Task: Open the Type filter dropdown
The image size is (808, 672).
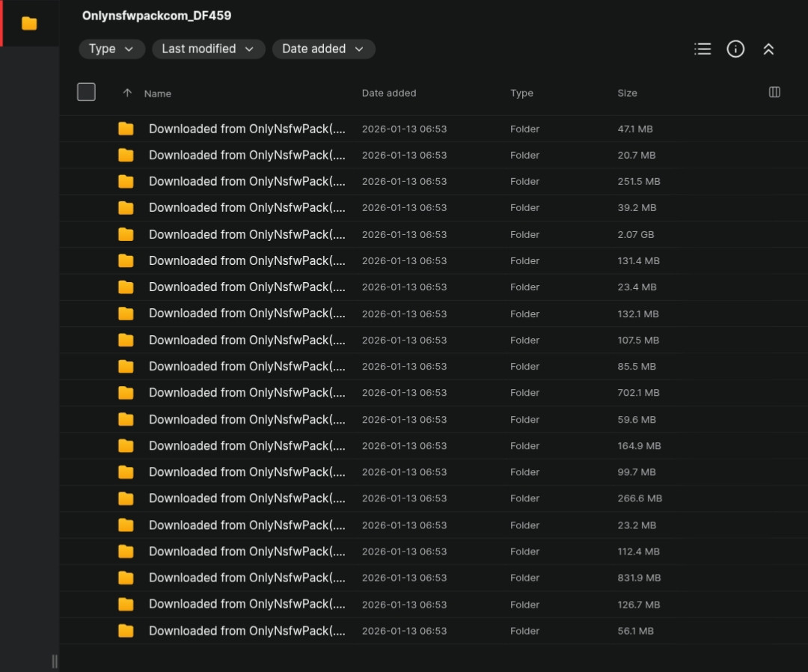Action: click(111, 49)
